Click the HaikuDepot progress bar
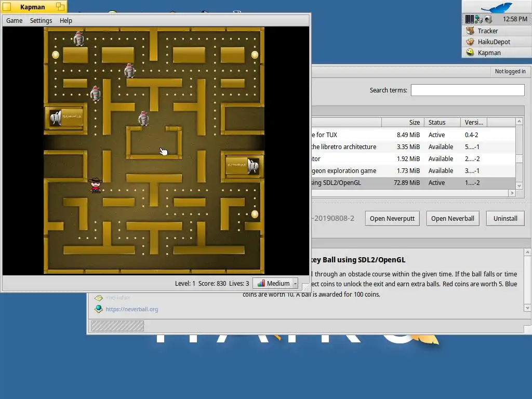The image size is (532, 399). tap(117, 326)
